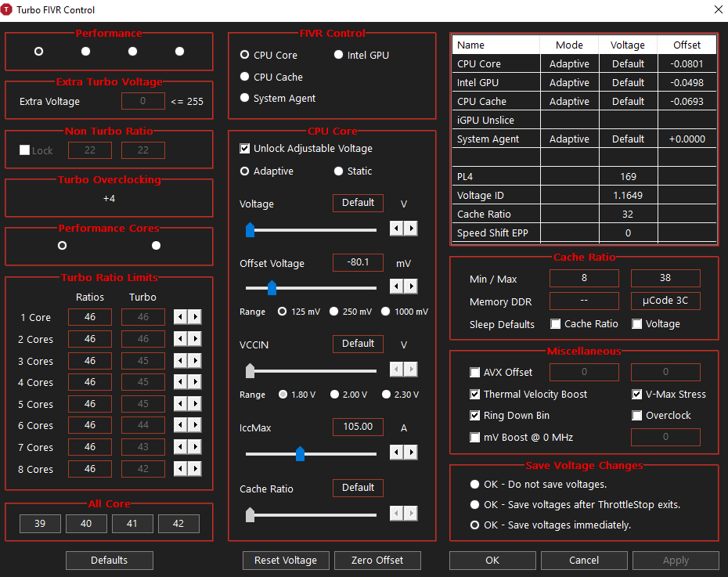The image size is (728, 577).
Task: Click the 1 Core ratio field 46
Action: (90, 317)
